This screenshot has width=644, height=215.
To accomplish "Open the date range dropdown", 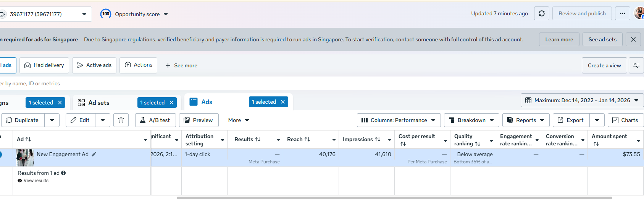I will 582,100.
